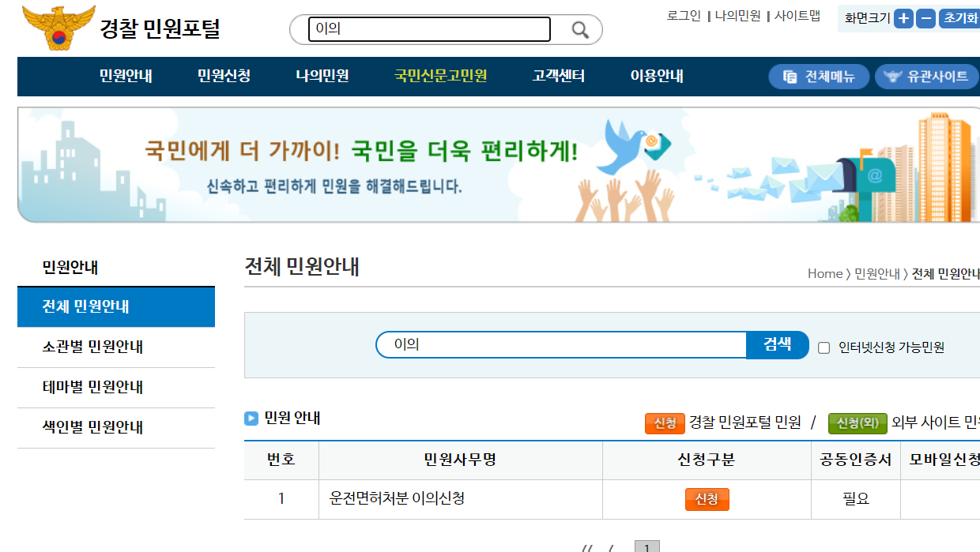The width and height of the screenshot is (980, 552).
Task: Open 이용안내 menu
Action: [x=657, y=77]
